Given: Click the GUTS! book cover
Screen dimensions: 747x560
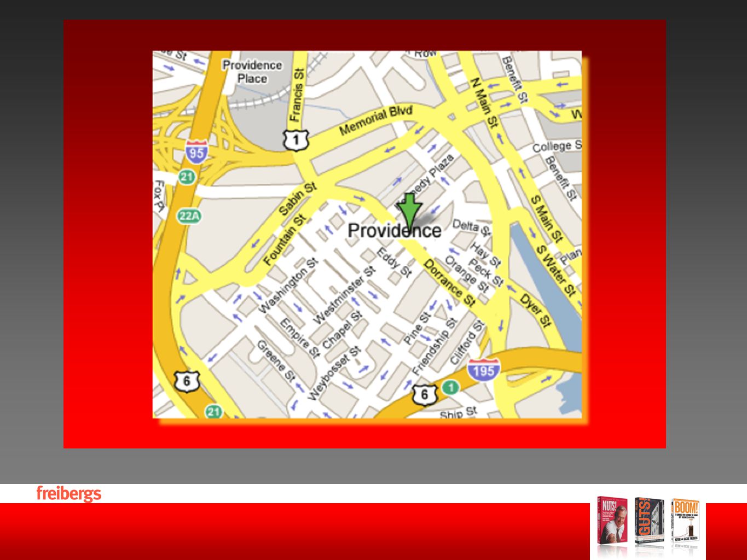Looking at the screenshot, I should [x=648, y=521].
